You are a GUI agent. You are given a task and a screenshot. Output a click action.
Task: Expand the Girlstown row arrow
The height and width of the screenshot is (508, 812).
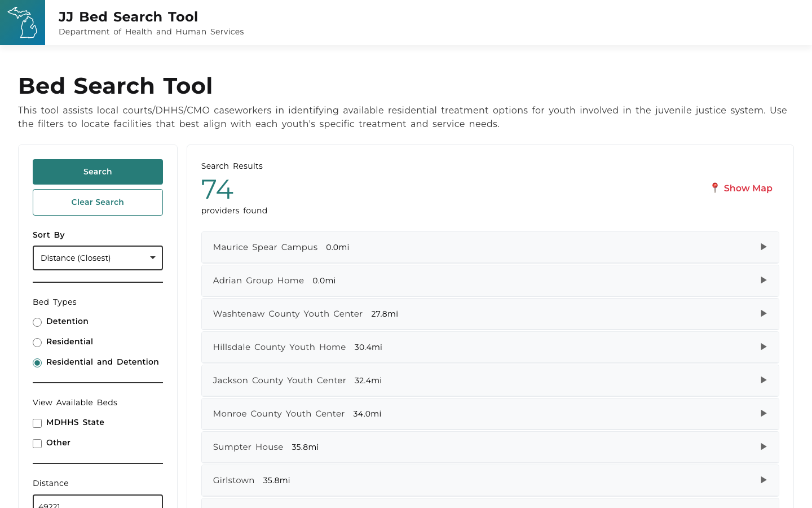(x=764, y=480)
